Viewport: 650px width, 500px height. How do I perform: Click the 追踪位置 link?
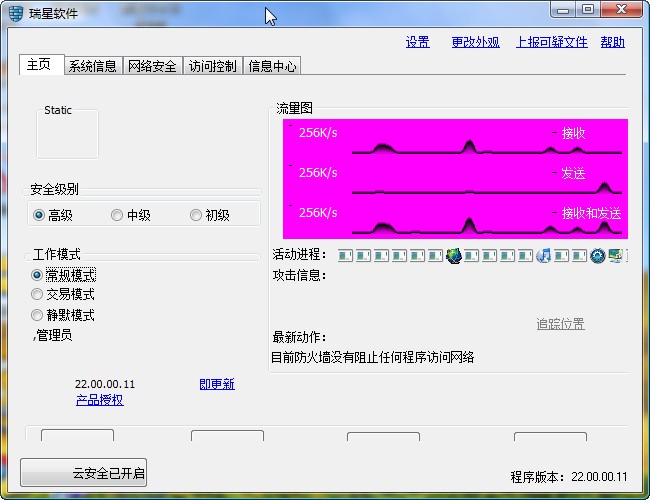(x=560, y=324)
